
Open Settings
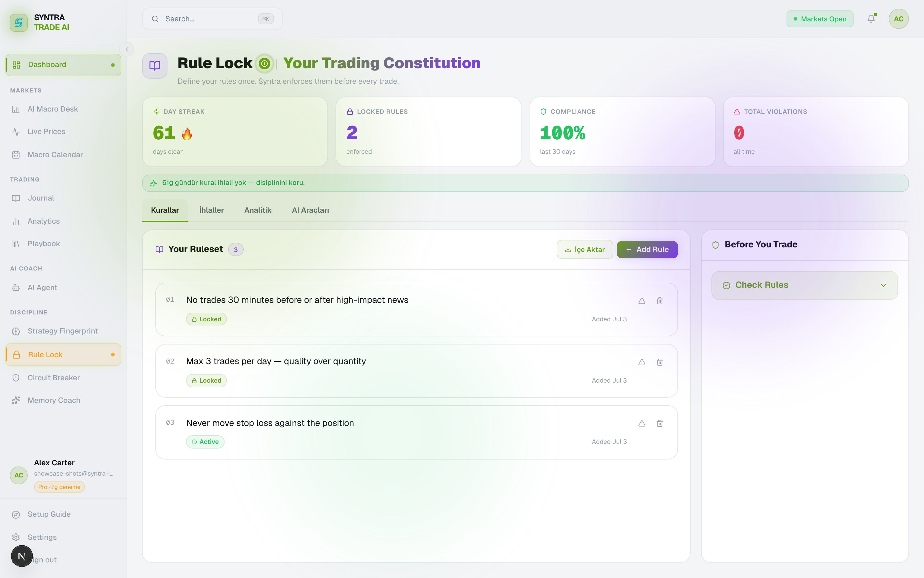click(x=64, y=538)
